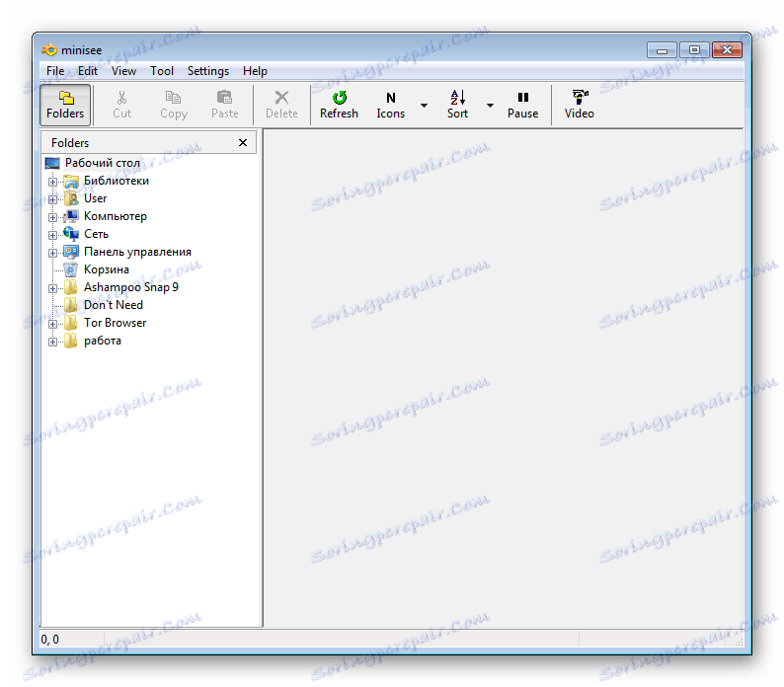Click the Рабочий стол desktop icon

click(x=52, y=163)
